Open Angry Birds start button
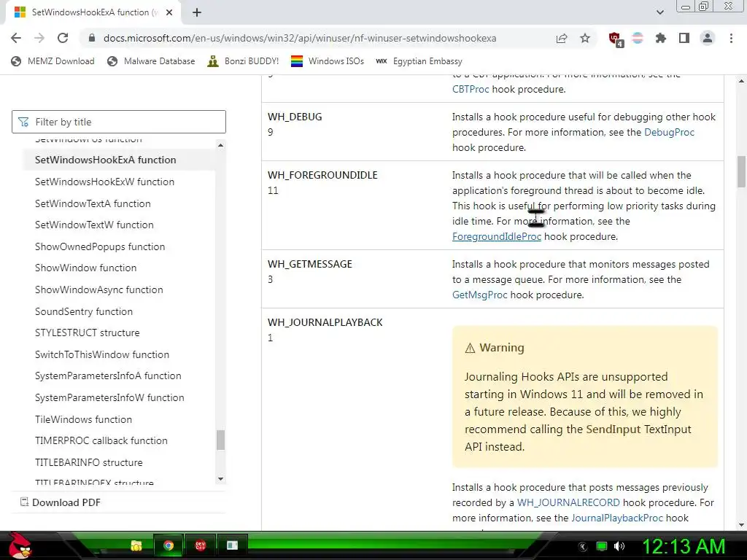The width and height of the screenshot is (747, 560). point(20,545)
